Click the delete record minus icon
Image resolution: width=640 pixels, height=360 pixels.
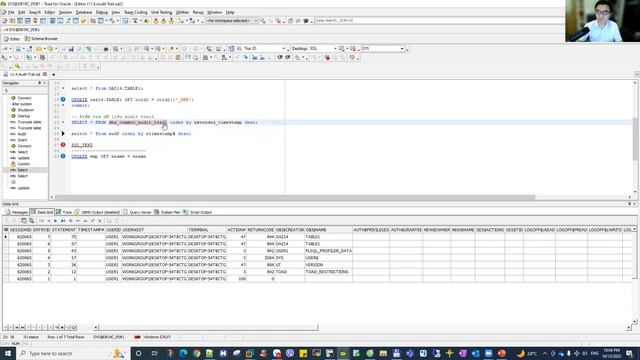pyautogui.click(x=78, y=221)
